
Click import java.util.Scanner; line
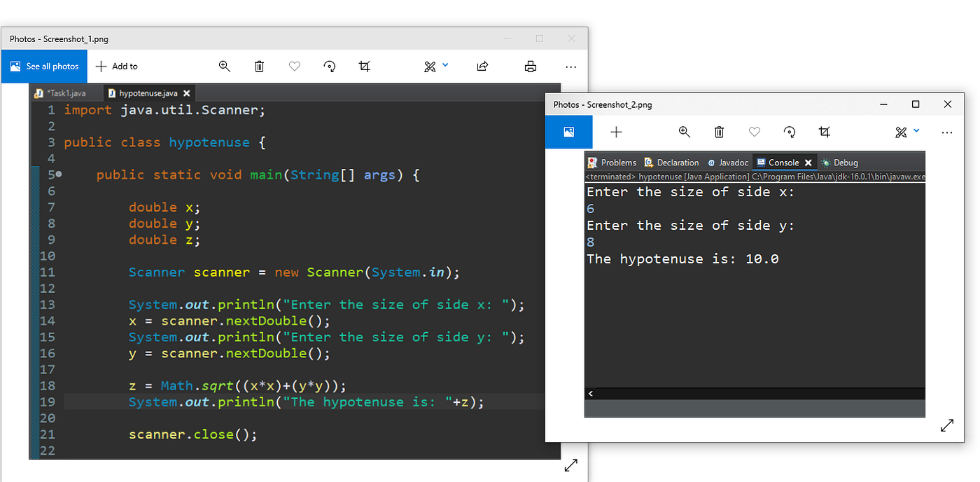[x=164, y=110]
